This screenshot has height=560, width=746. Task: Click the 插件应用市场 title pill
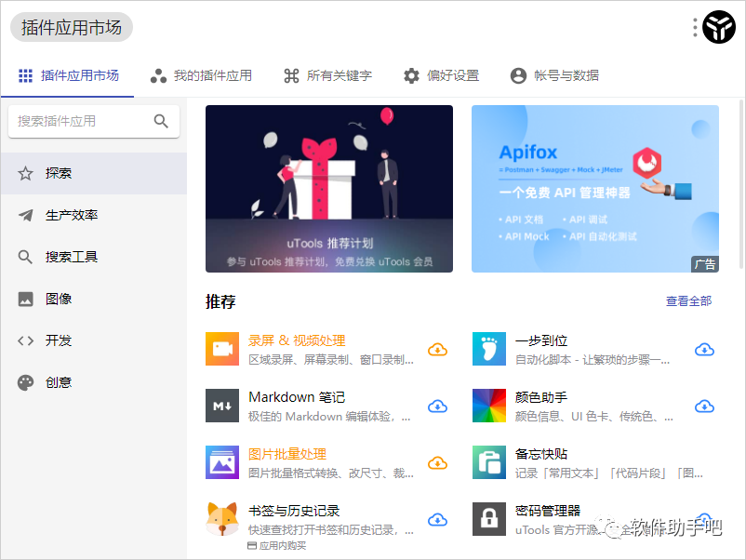[x=72, y=27]
